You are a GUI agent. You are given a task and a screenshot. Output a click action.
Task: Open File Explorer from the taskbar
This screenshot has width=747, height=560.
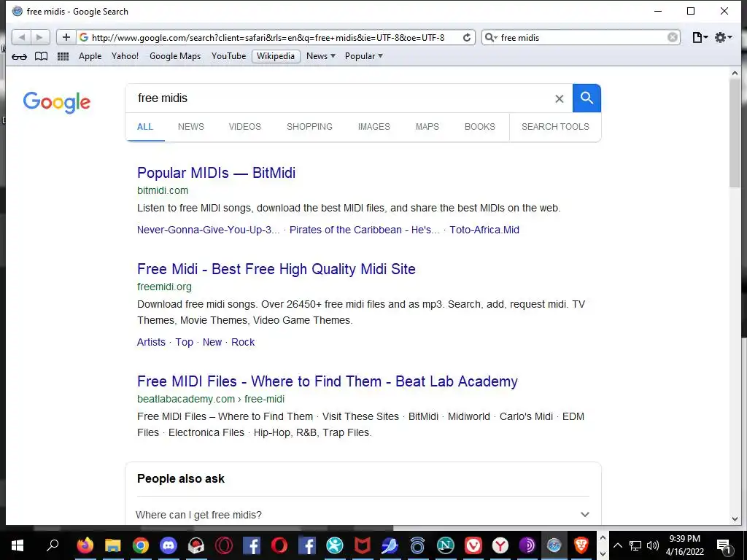tap(113, 545)
